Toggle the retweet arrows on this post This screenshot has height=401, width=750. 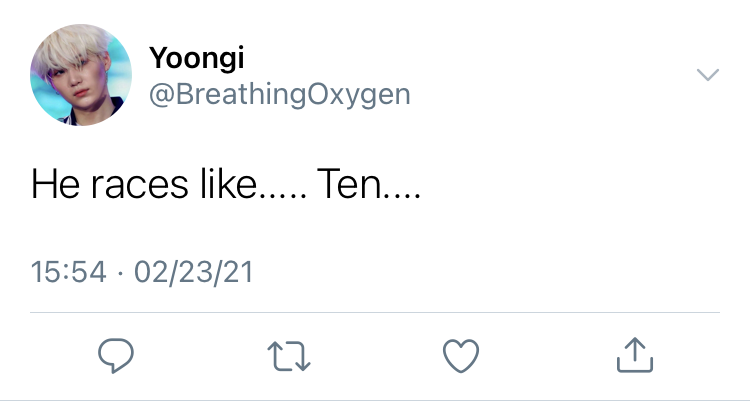[x=289, y=356]
